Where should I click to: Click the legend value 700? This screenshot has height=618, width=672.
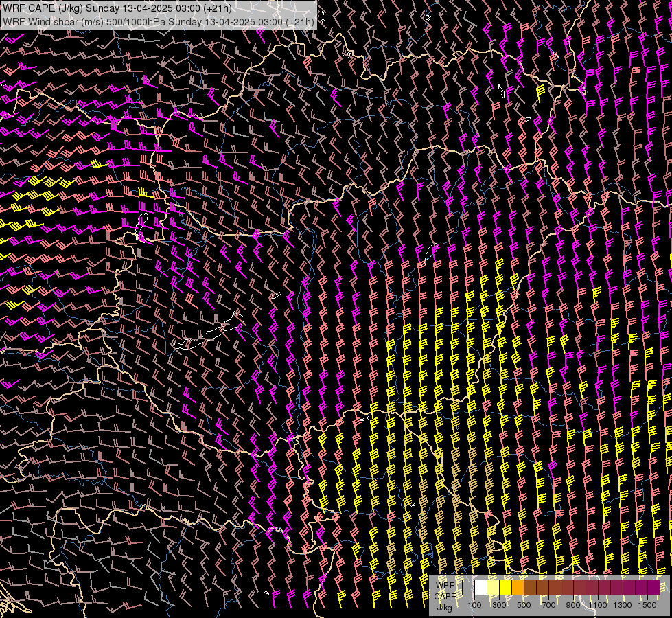point(548,605)
